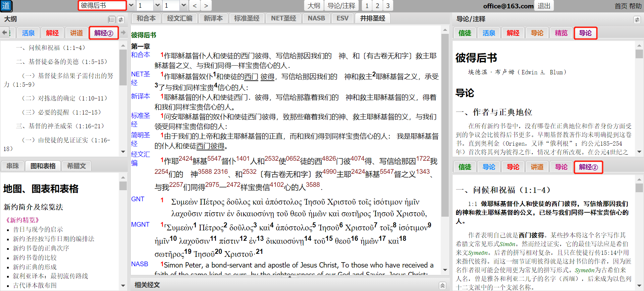
Task: Go to next chapter with > button
Action: click(x=206, y=6)
